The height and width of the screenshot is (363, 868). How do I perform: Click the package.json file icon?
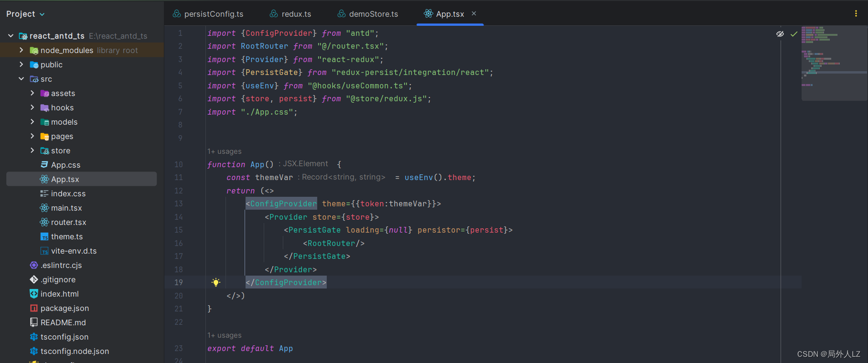[x=34, y=308]
